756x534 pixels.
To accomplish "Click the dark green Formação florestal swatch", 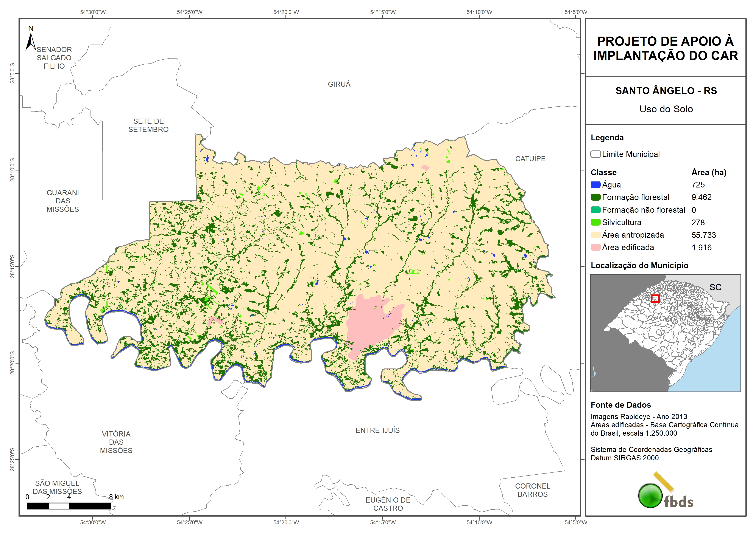I will click(595, 197).
